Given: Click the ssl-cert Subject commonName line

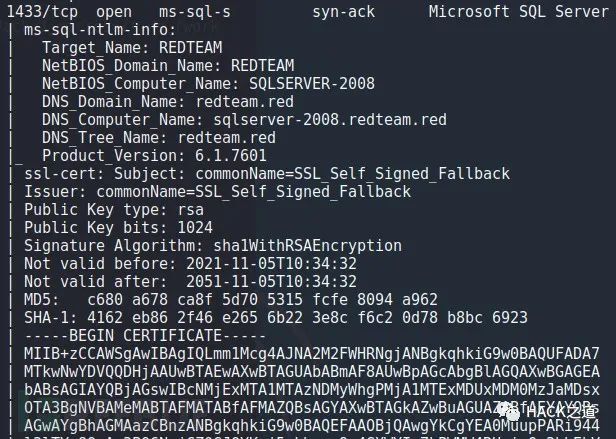Looking at the screenshot, I should 267,174.
